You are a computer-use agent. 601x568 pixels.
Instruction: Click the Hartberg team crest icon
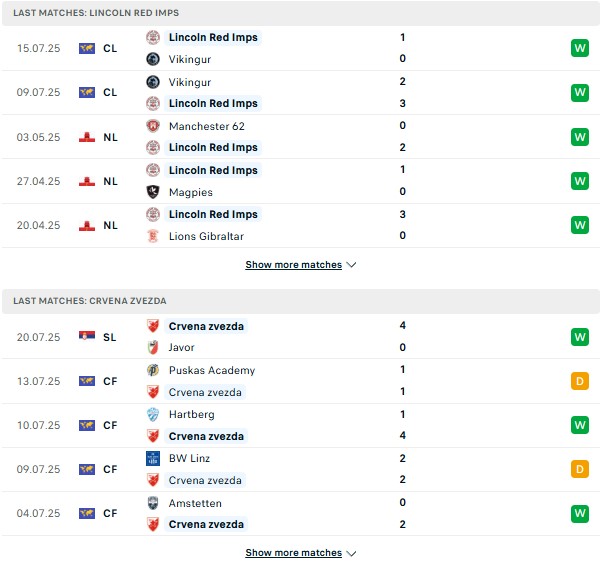coord(153,414)
